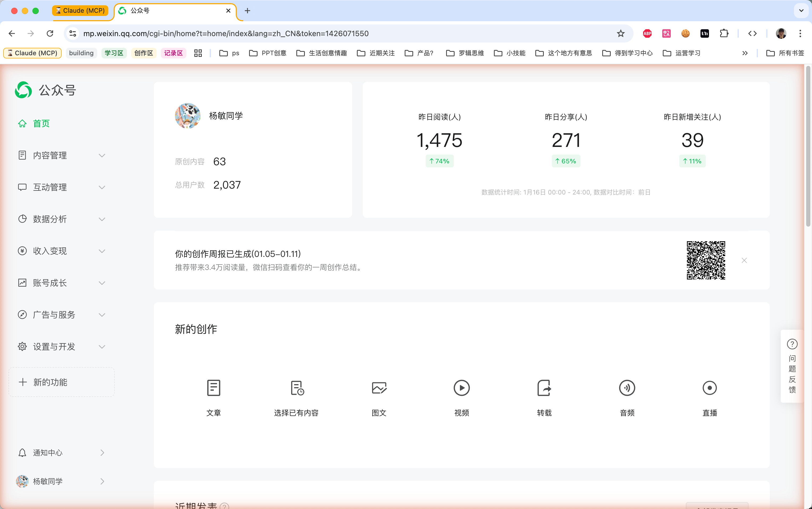812x509 pixels.
Task: Bookmark this page with the star icon
Action: (621, 33)
